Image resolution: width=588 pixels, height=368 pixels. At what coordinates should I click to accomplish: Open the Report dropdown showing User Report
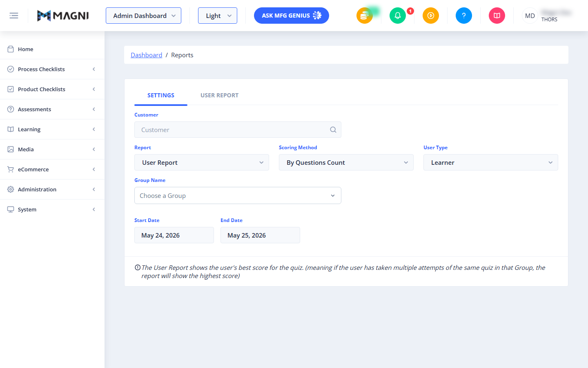point(202,162)
